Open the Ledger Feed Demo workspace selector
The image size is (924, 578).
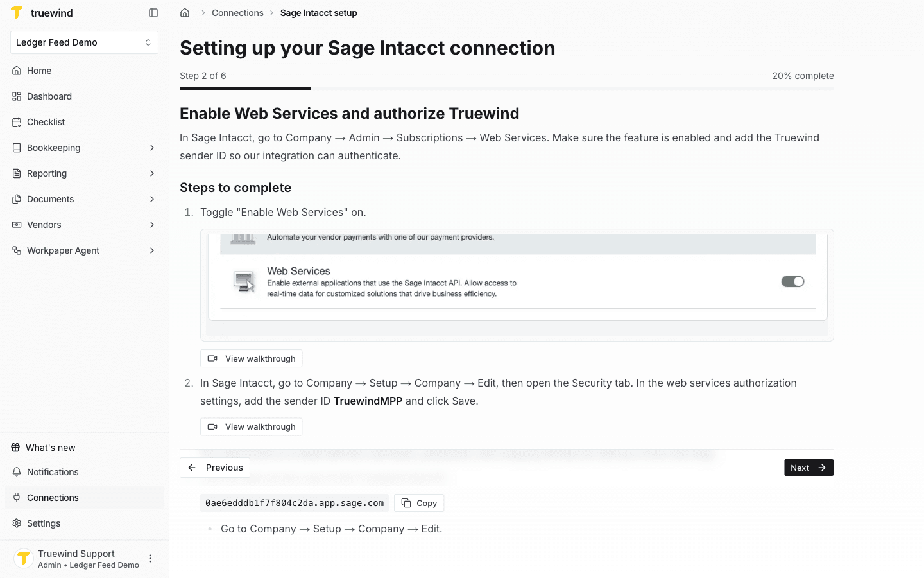click(84, 42)
